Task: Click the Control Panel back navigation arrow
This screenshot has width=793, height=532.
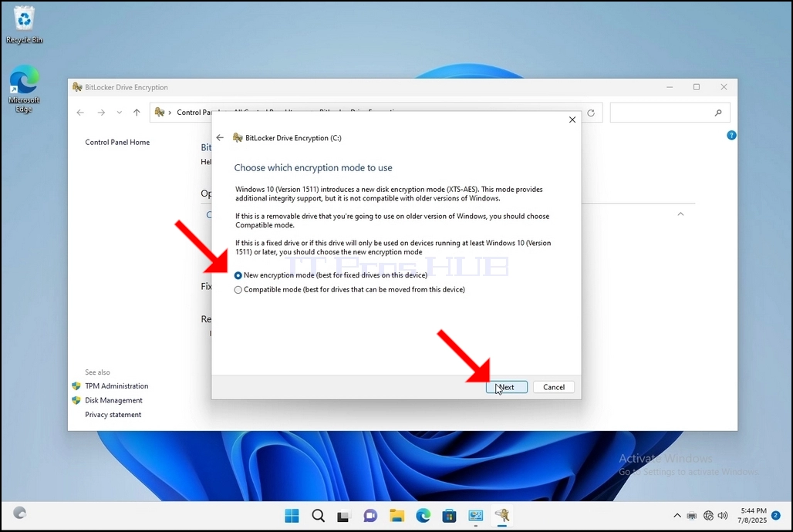Action: pos(80,113)
